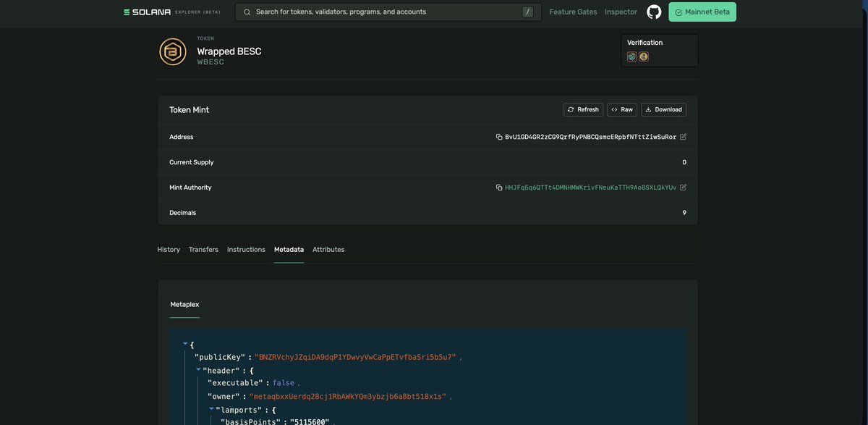Image resolution: width=868 pixels, height=425 pixels.
Task: Click the slash shortcut key badge
Action: coord(528,12)
